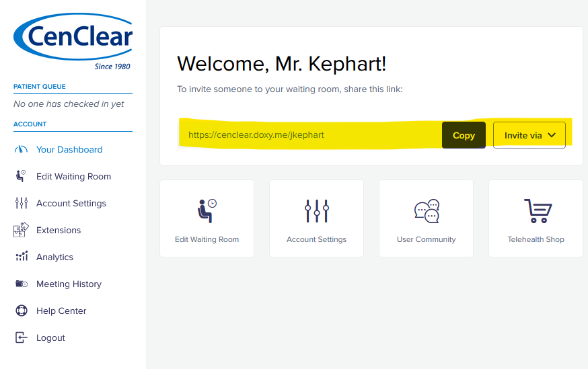Click 'No one has checked in yet' text
Image resolution: width=588 pixels, height=369 pixels.
point(69,104)
